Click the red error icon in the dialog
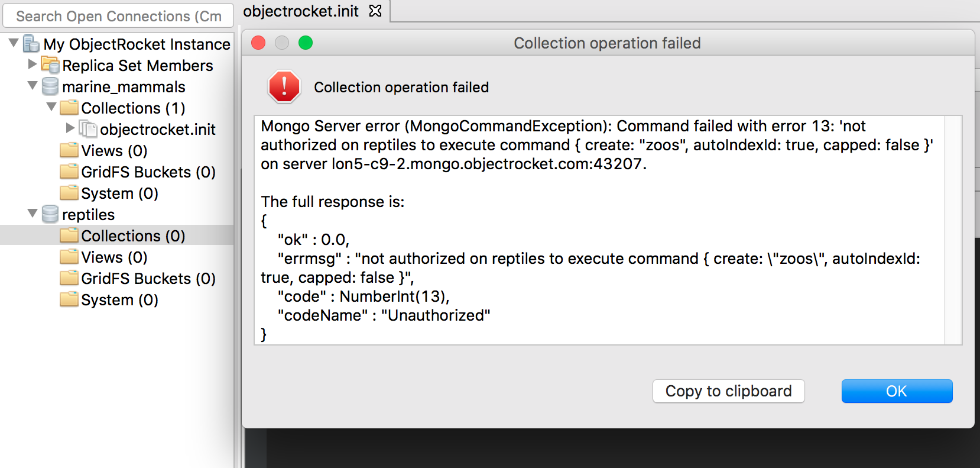This screenshot has width=980, height=468. click(x=284, y=86)
